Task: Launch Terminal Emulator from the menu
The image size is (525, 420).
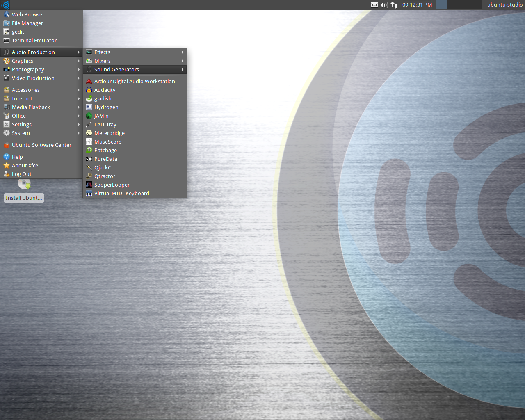Action: (x=42, y=40)
